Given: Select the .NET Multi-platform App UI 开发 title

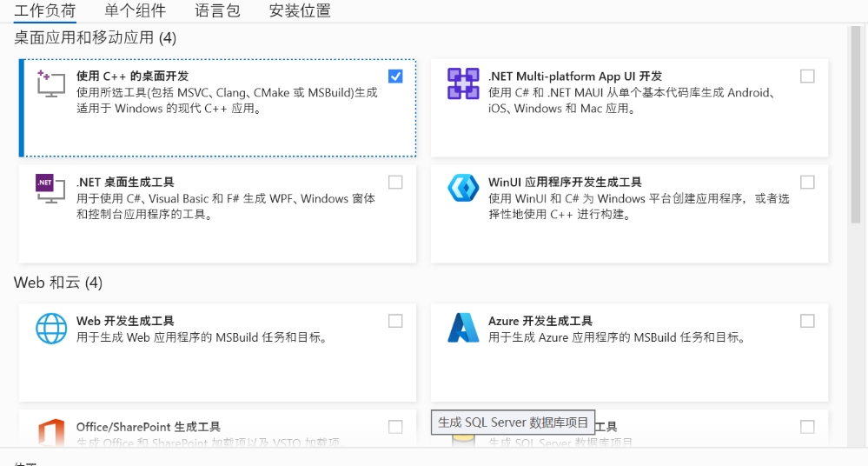Looking at the screenshot, I should 575,76.
